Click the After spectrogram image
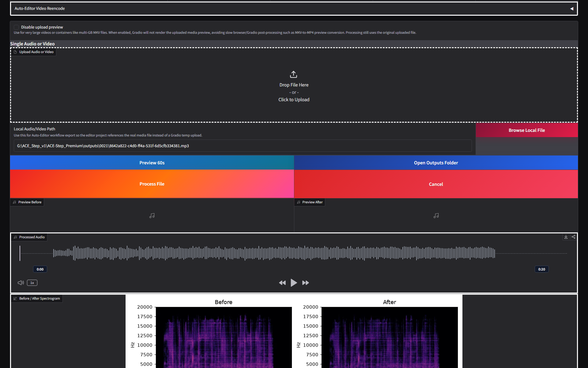This screenshot has height=368, width=588. pyautogui.click(x=390, y=337)
